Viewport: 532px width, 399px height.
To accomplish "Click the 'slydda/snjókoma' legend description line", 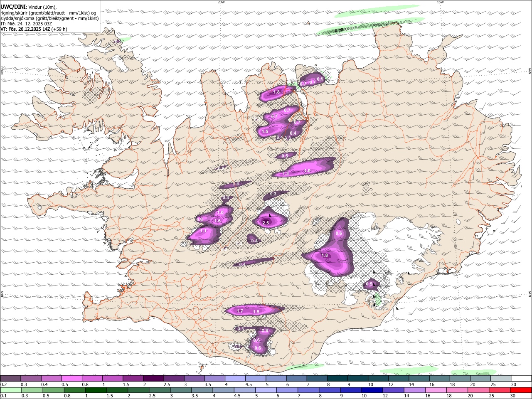I will 50,18.
